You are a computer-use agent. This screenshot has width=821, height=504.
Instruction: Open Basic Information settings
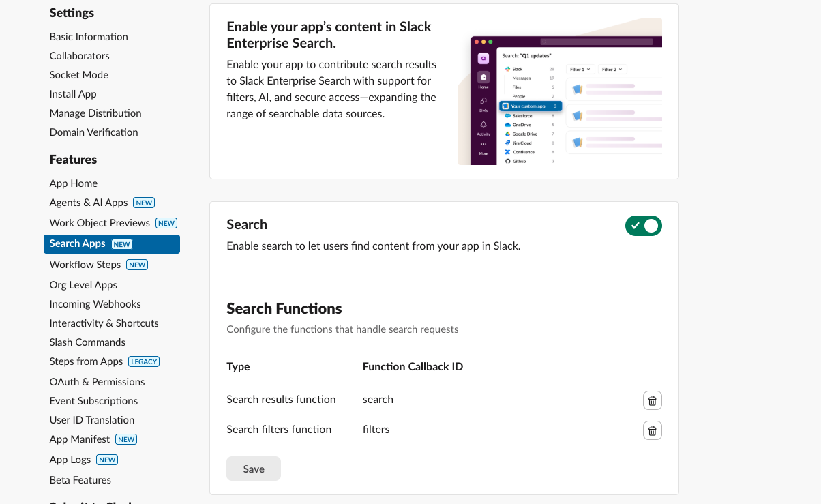[89, 36]
